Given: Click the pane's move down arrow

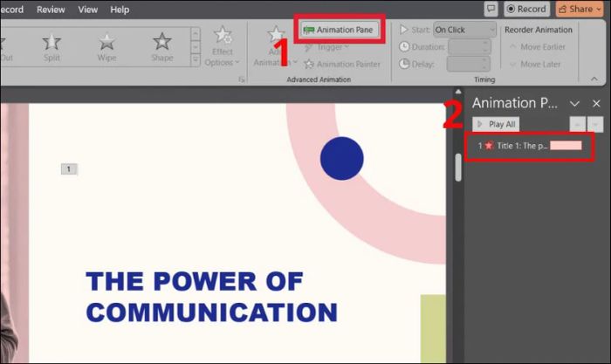Looking at the screenshot, I should coord(595,124).
